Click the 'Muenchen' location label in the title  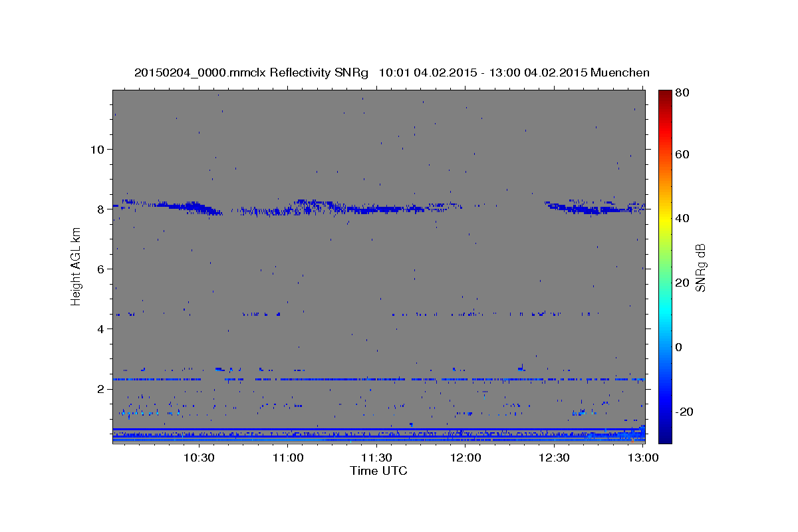(619, 72)
